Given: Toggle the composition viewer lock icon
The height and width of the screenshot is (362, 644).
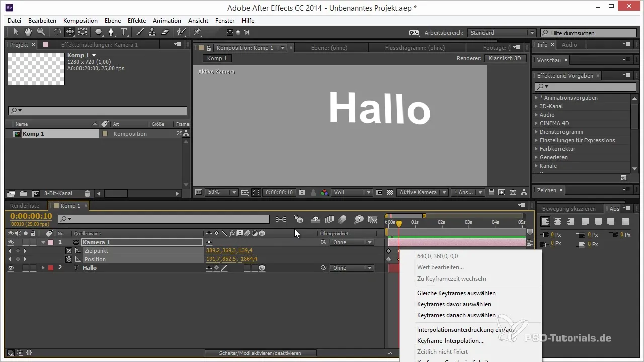Looking at the screenshot, I should (208, 48).
